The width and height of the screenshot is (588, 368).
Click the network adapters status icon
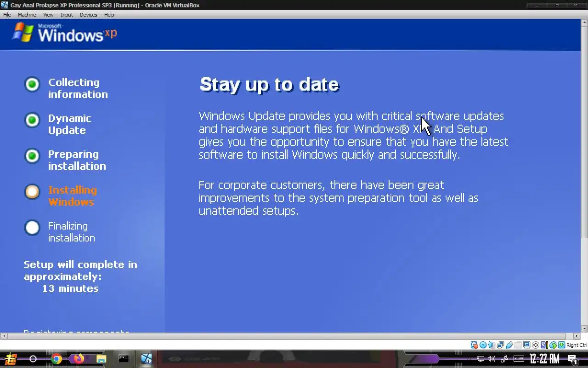tap(501, 345)
